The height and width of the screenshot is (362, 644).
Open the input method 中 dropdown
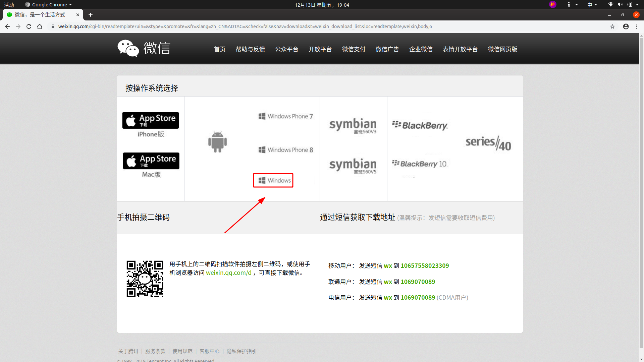pyautogui.click(x=592, y=5)
